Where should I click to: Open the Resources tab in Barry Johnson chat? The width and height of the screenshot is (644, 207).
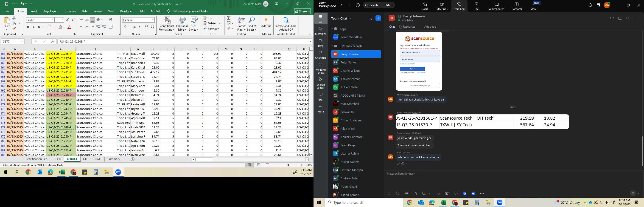click(407, 27)
